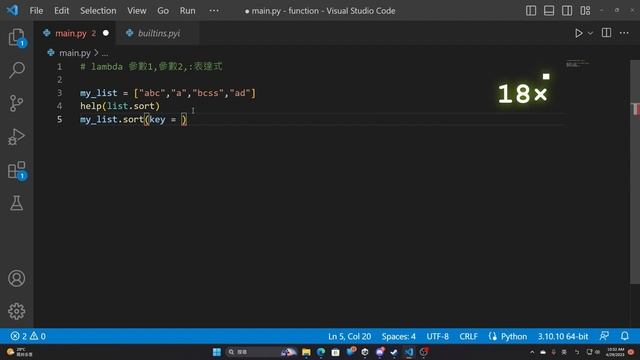The width and height of the screenshot is (640, 360).
Task: Open the File menu
Action: click(x=36, y=11)
